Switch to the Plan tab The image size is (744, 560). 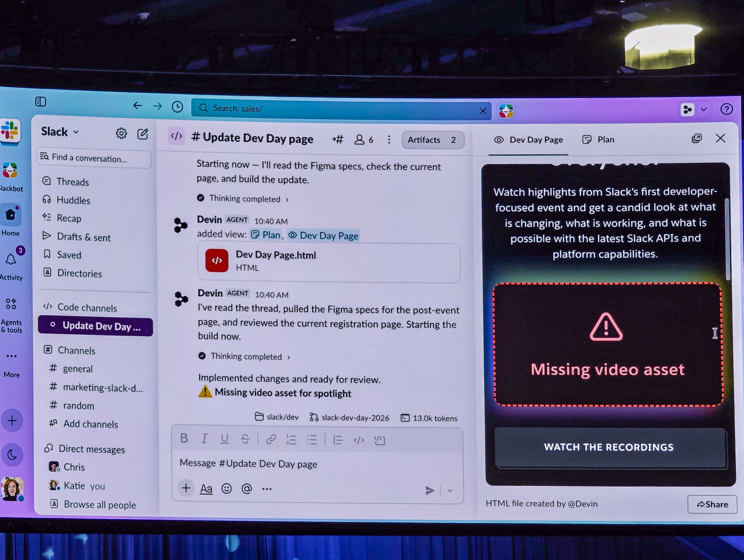(x=598, y=139)
